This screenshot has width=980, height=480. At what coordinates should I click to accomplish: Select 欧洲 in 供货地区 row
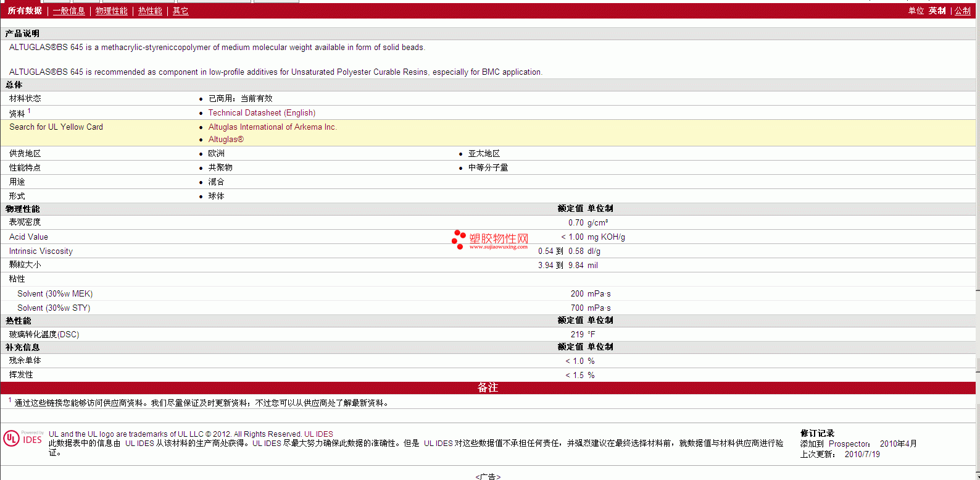tap(216, 153)
